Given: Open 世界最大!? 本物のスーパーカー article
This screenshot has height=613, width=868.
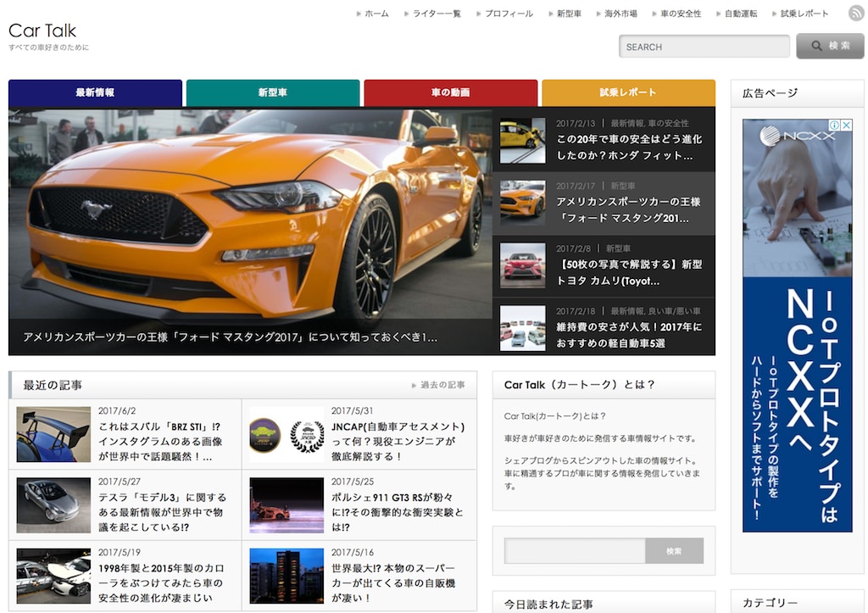Looking at the screenshot, I should 393,583.
